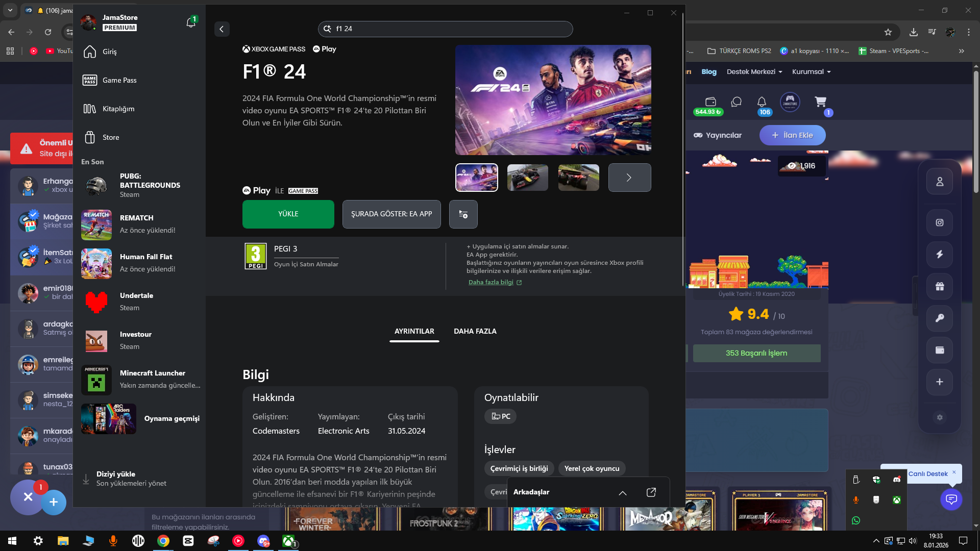Open browser downloads icon

(914, 32)
